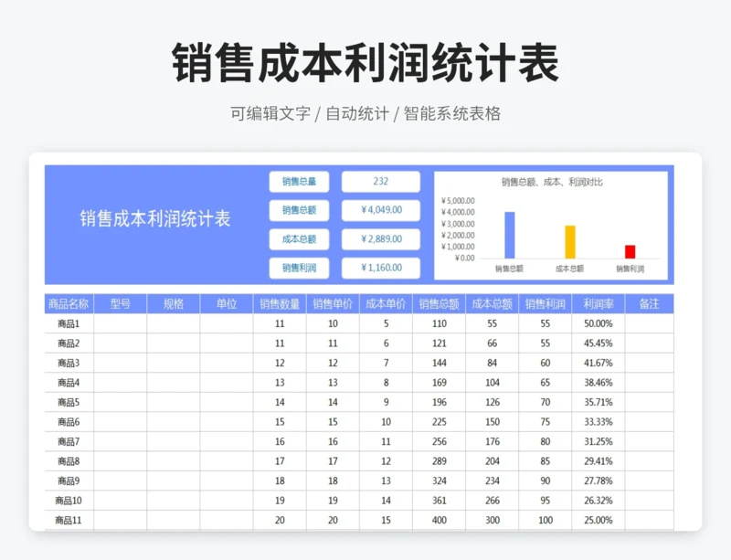Viewport: 731px width, 560px height.
Task: Select the 232 total quantity value
Action: click(381, 182)
